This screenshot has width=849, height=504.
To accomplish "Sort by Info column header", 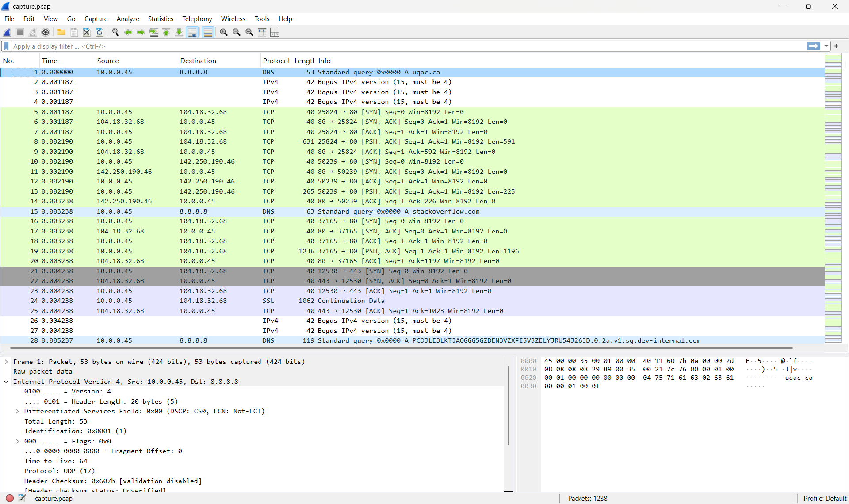I will coord(570,61).
